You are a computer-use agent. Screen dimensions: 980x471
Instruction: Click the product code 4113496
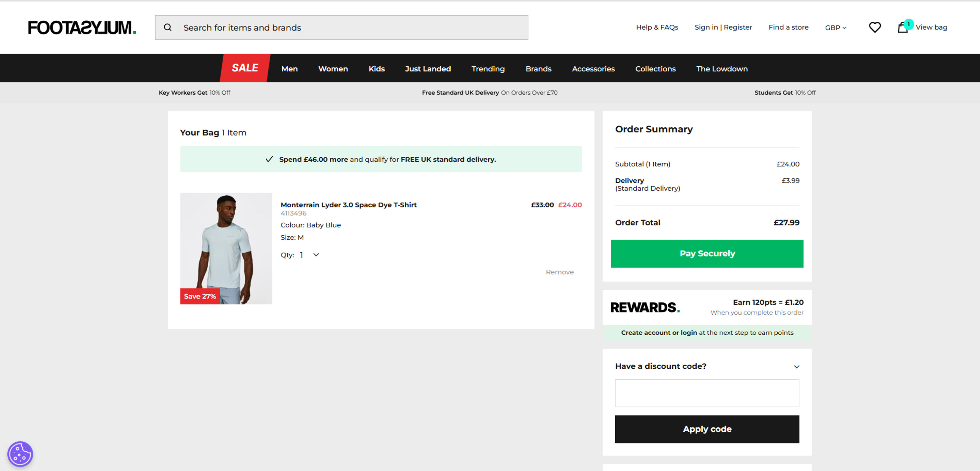293,213
